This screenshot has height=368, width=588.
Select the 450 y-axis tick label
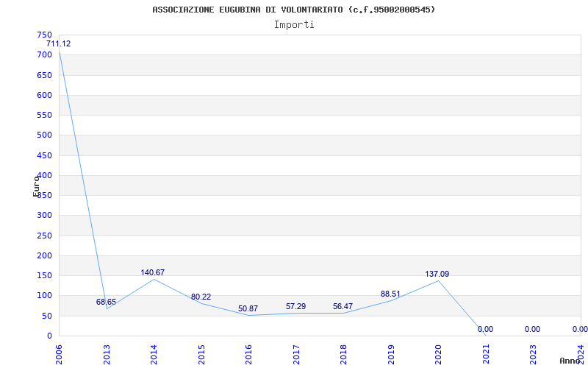pos(44,155)
